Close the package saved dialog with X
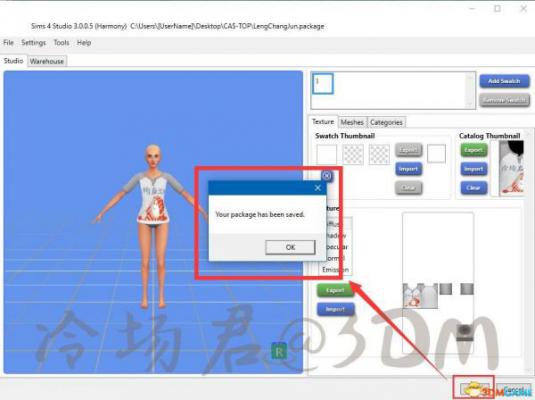 (318, 188)
